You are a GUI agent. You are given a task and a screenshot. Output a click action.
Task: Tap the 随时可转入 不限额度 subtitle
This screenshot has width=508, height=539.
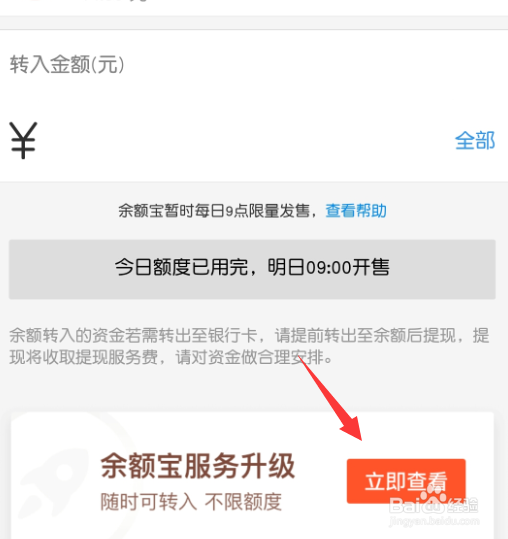pyautogui.click(x=191, y=502)
